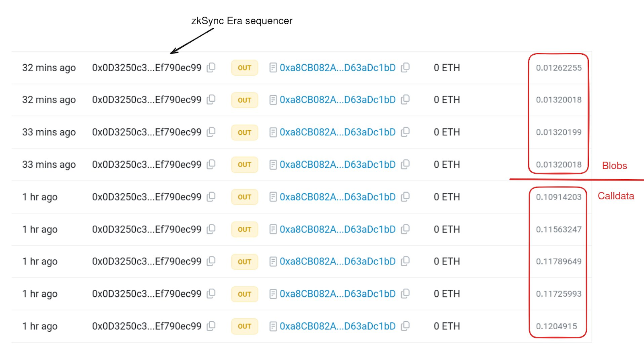
Task: Click the 33 mins ago timestamp on row four
Action: click(x=49, y=164)
